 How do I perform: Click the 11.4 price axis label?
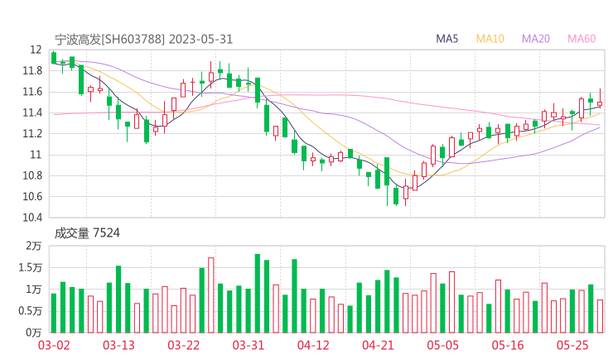point(32,113)
